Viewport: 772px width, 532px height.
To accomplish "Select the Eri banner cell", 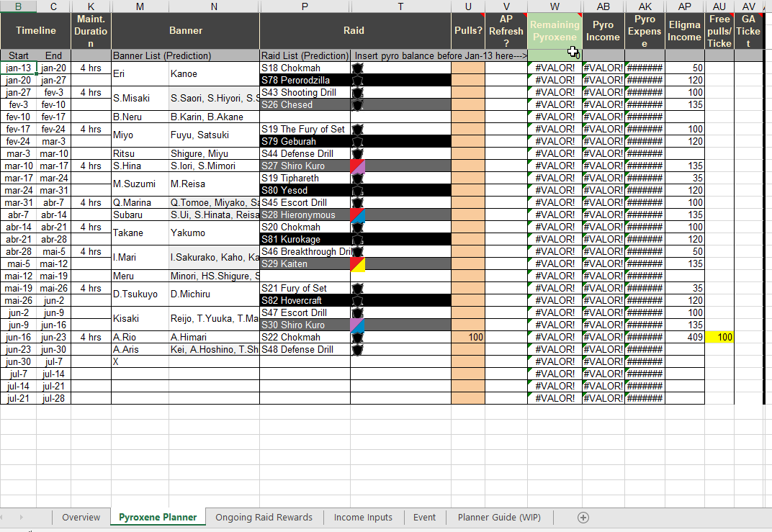I will pyautogui.click(x=140, y=74).
